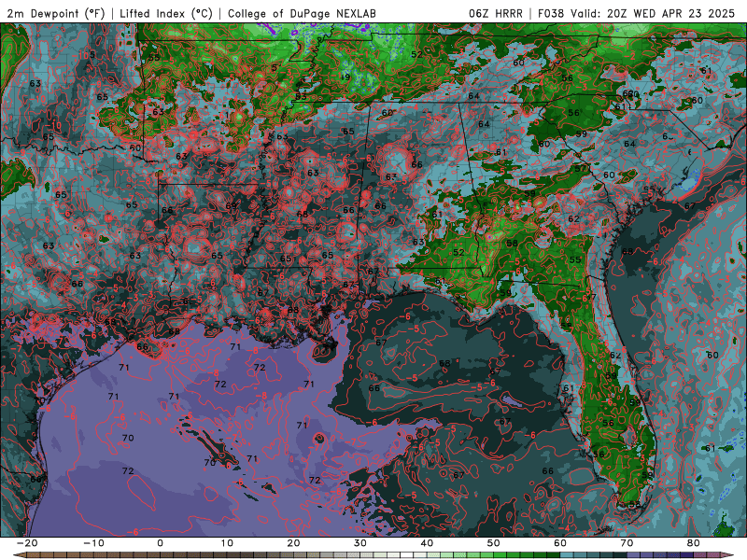The image size is (747, 560).
Task: Click the '80' tick on the color scale
Action: 694,543
